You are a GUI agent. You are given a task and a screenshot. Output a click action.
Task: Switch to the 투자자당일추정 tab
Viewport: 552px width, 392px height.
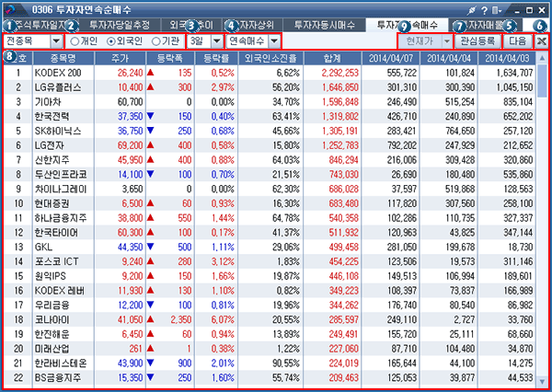[120, 25]
